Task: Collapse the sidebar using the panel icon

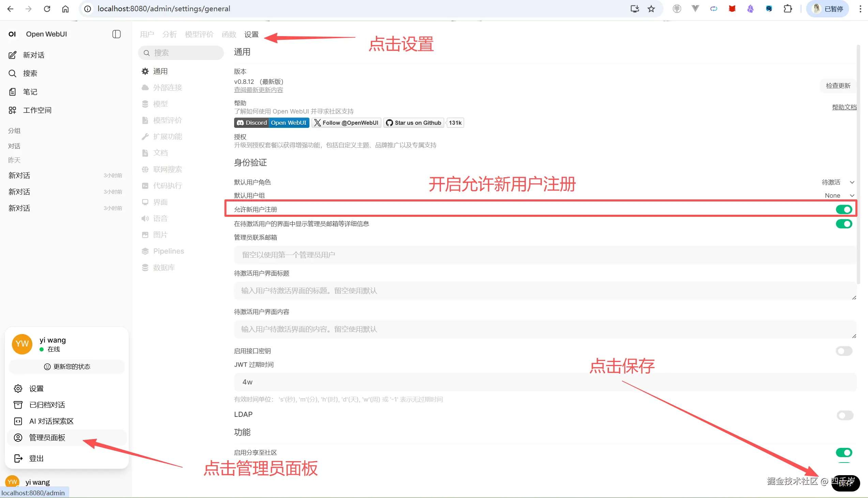Action: pos(116,34)
